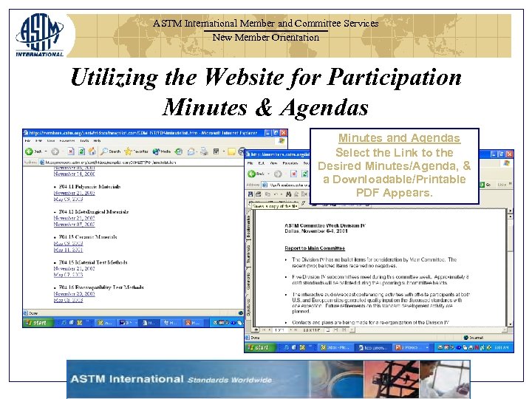Viewport: 532px width, 399px height.
Task: Click the address bar in the left browser window
Action: coord(143,162)
